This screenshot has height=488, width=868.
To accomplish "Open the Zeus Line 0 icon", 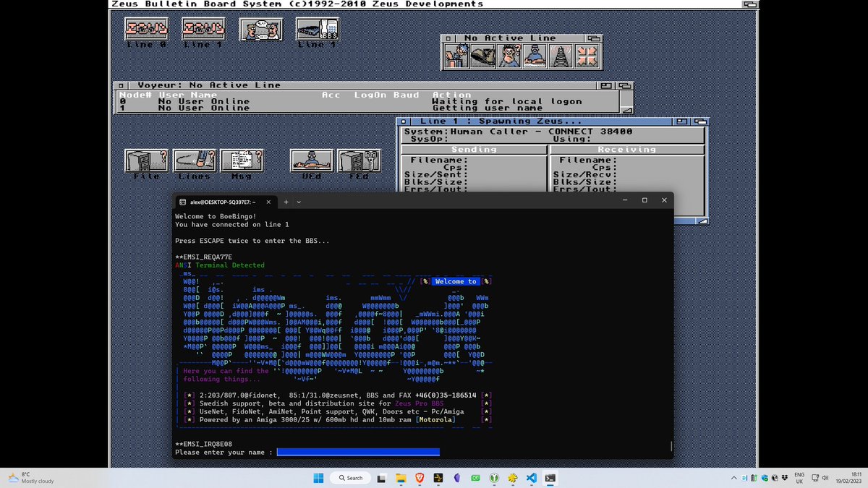I will coord(146,28).
